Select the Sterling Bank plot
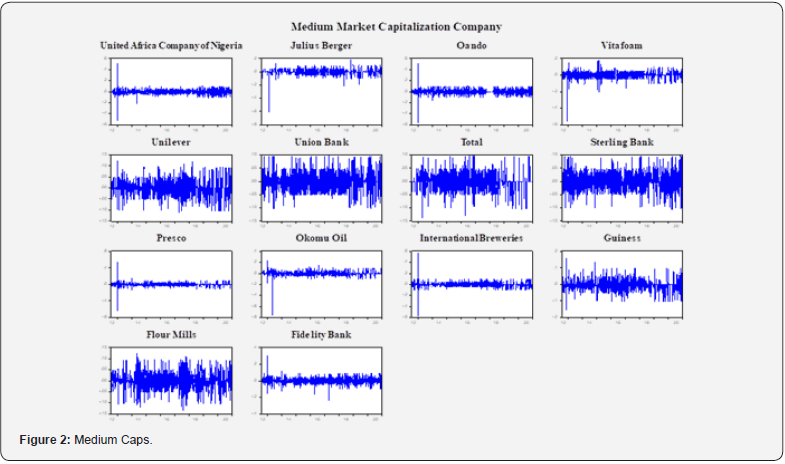The height and width of the screenshot is (464, 785). click(621, 187)
